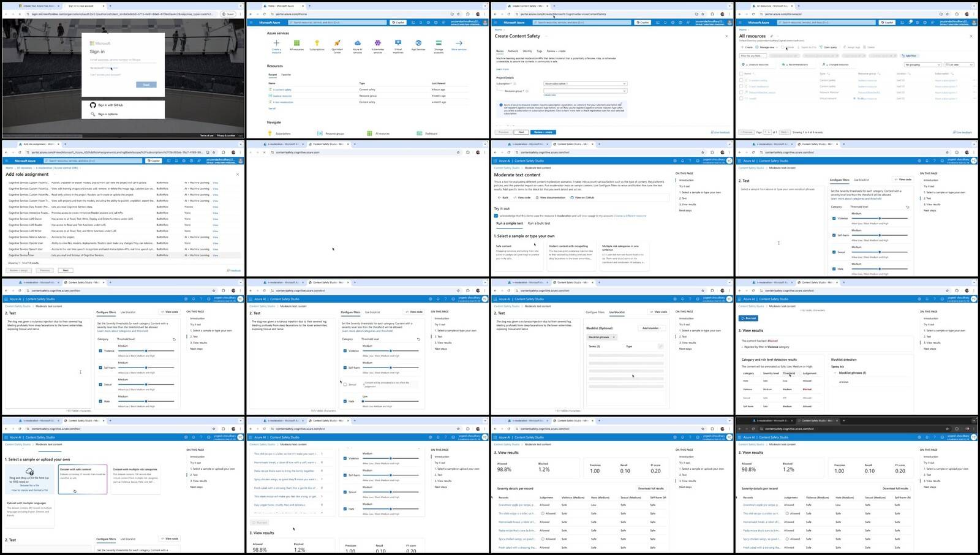Check the unchecked Sexual checkbox in Configure filters
This screenshot has height=555, width=980.
click(x=345, y=384)
